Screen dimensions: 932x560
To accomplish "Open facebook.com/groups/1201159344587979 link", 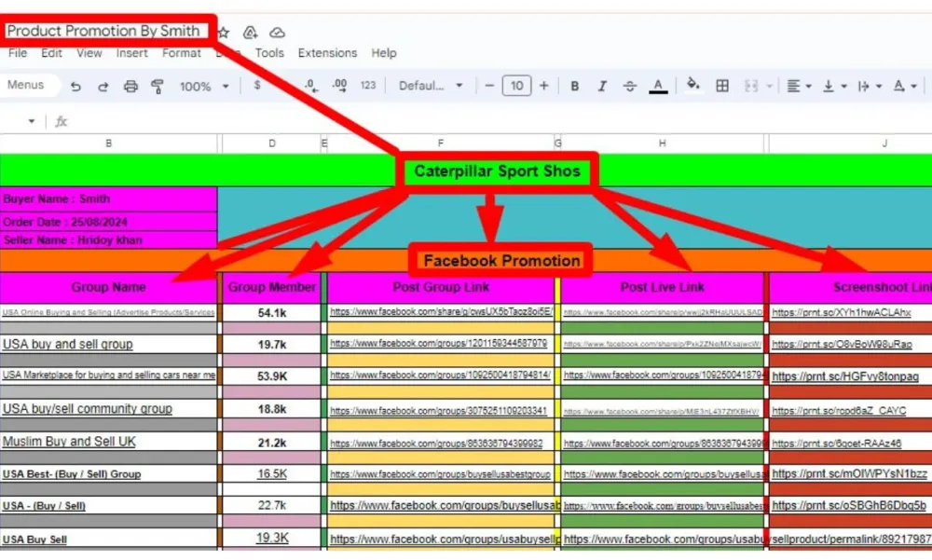I will click(439, 344).
